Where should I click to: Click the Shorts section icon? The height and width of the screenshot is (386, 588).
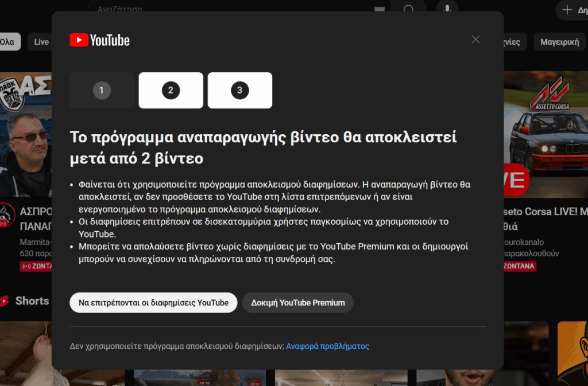click(x=5, y=301)
